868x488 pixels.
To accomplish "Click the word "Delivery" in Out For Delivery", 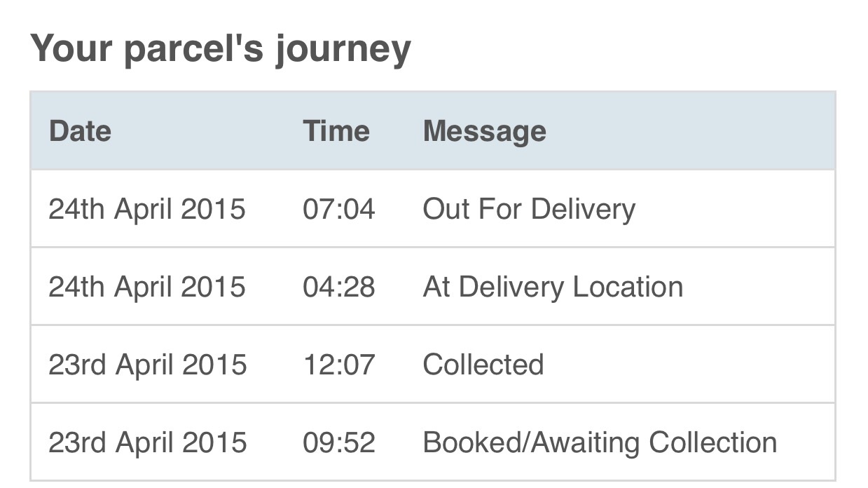I will (x=583, y=209).
